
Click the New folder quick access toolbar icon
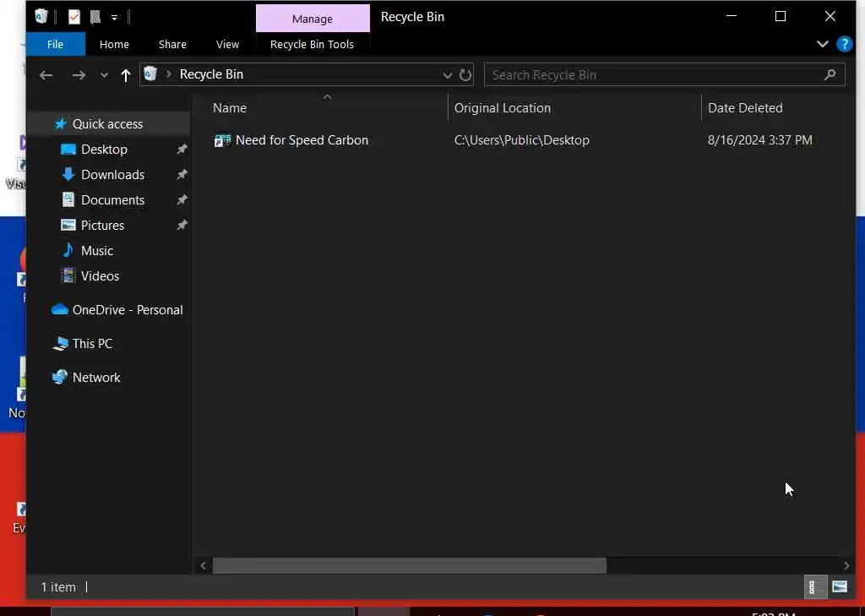95,17
